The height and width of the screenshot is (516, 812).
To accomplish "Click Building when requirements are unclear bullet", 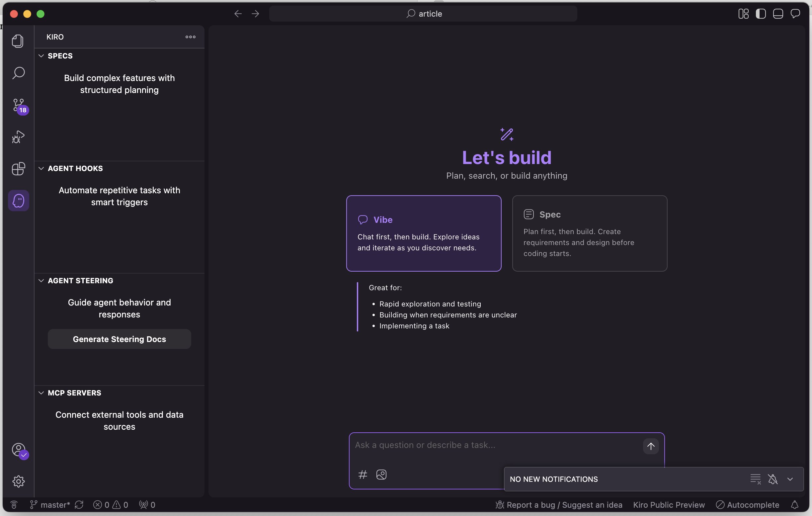I will 448,315.
